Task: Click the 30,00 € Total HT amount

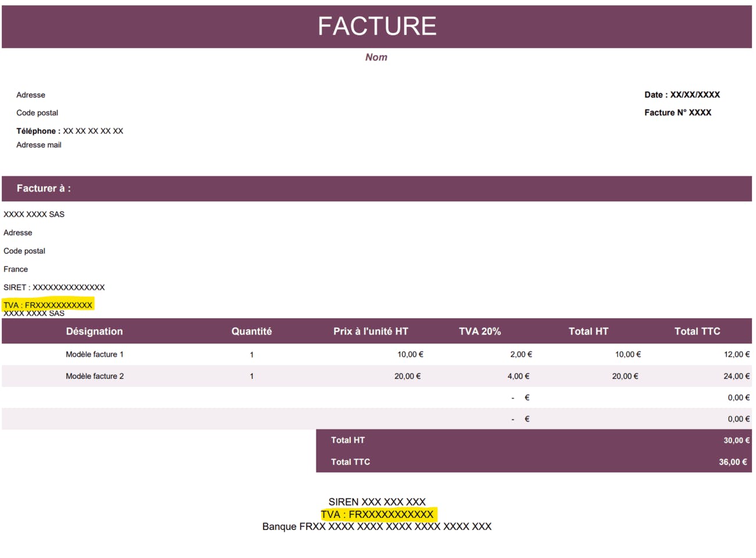Action: (x=736, y=440)
